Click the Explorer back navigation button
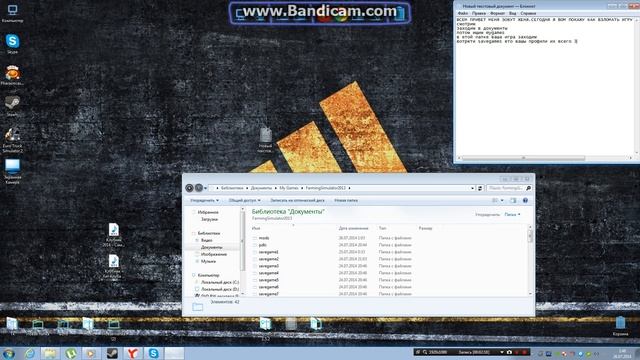This screenshot has height=360, width=640. [189, 188]
